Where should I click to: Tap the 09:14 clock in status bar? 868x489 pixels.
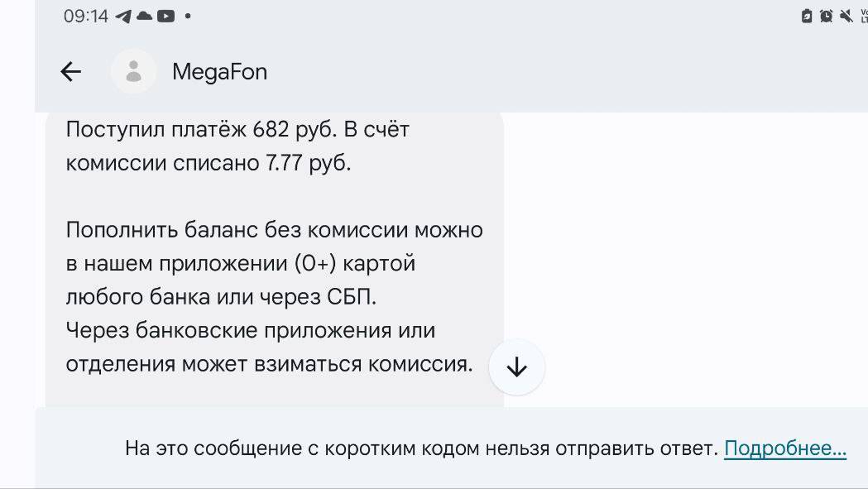[x=86, y=16]
